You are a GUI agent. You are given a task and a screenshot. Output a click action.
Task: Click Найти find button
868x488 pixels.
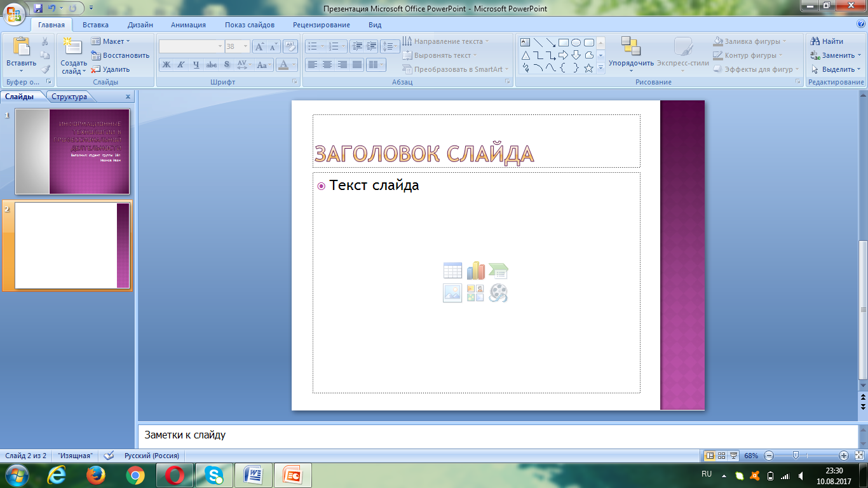point(827,41)
